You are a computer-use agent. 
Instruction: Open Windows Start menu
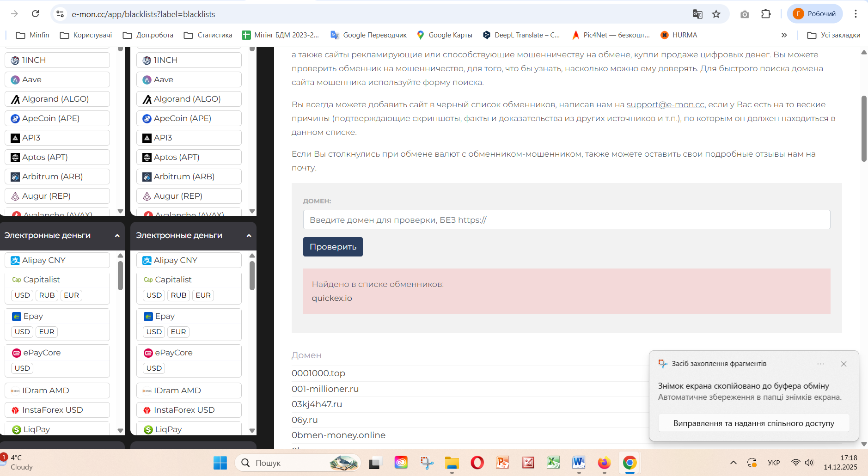(220, 463)
